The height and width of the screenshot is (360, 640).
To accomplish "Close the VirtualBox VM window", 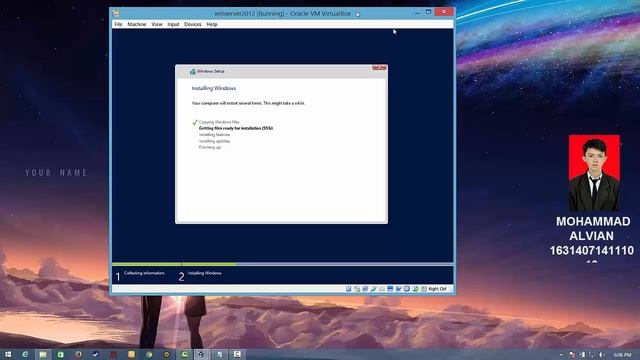I will pyautogui.click(x=444, y=12).
